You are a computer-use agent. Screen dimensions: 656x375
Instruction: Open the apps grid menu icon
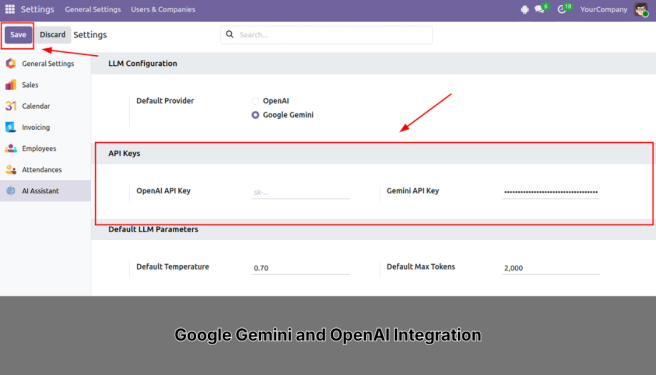(x=10, y=9)
